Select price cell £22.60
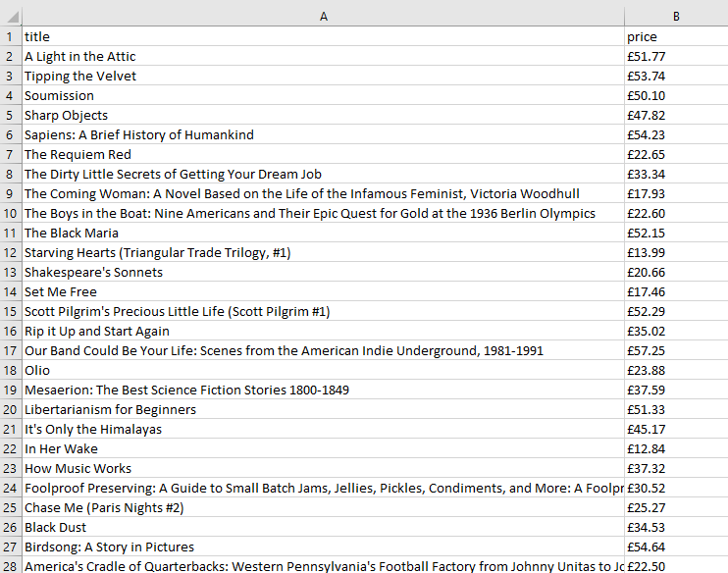This screenshot has width=728, height=573. click(x=676, y=213)
